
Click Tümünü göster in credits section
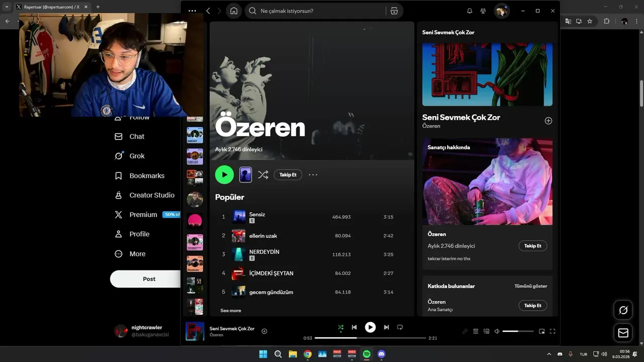tap(530, 286)
